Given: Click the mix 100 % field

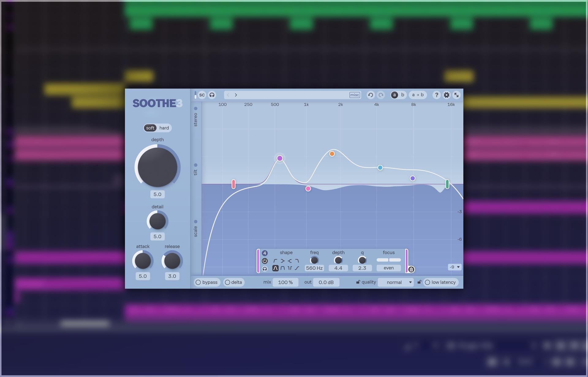Looking at the screenshot, I should tap(285, 282).
